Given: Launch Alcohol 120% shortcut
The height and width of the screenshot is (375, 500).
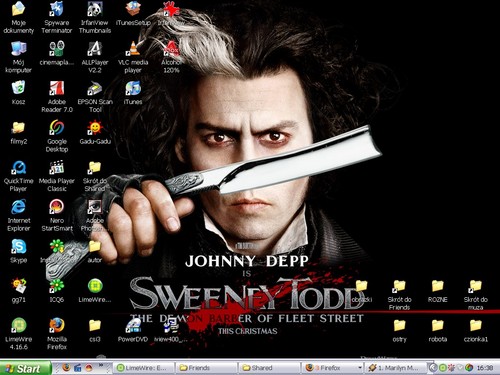Looking at the screenshot, I should coord(171,57).
